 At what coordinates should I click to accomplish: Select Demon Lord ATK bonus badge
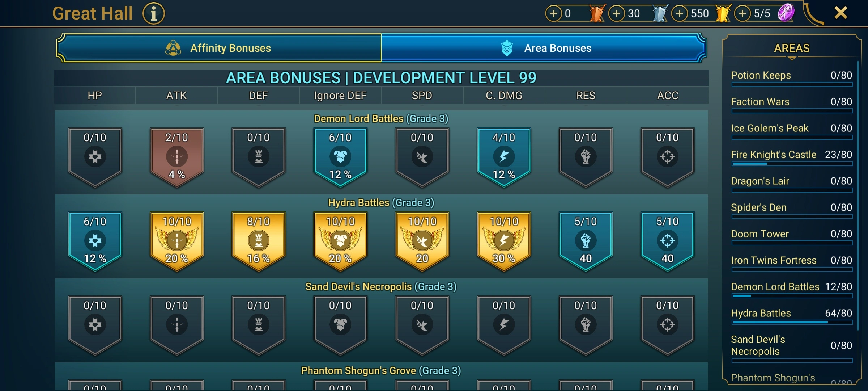[177, 157]
